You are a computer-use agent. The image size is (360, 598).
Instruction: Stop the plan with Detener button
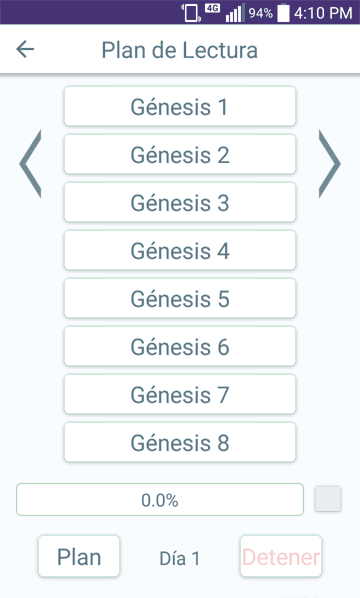coord(281,556)
